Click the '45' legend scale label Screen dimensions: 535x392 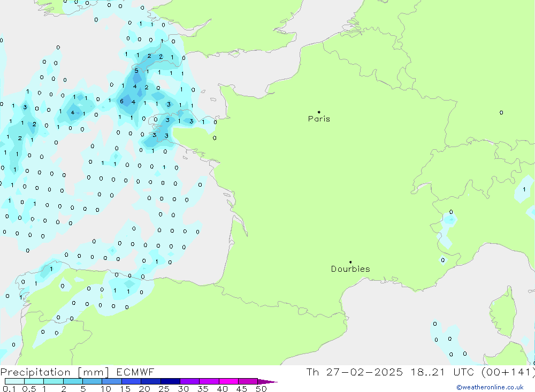[x=242, y=389]
